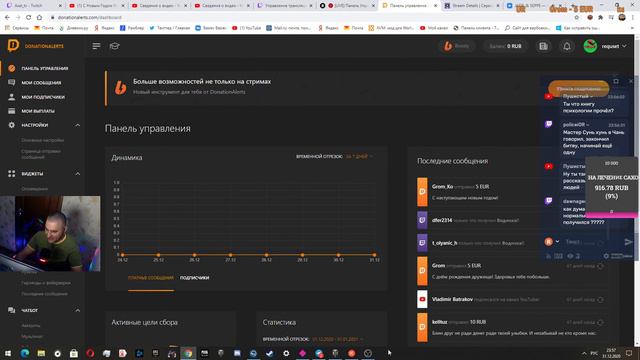Expand the requset account dropdown chevron
The width and height of the screenshot is (640, 360).
pyautogui.click(x=624, y=46)
